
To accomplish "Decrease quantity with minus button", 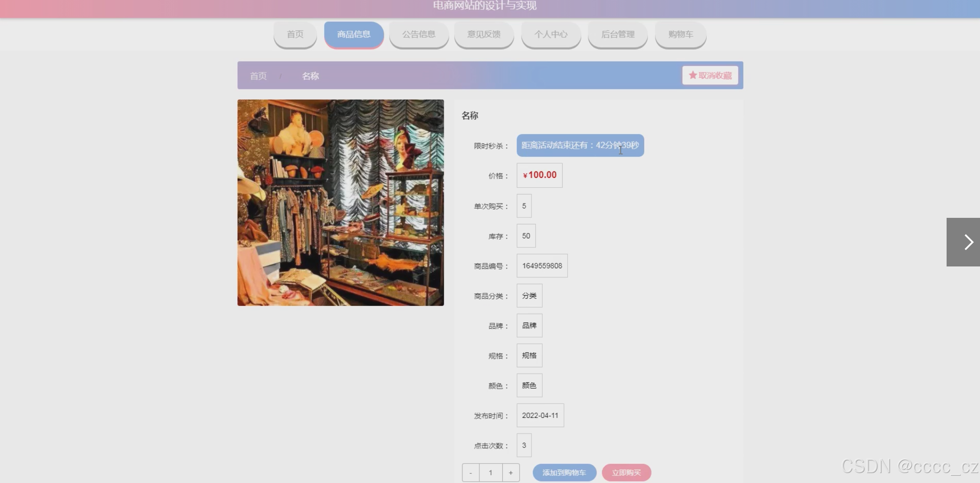I will [x=470, y=473].
